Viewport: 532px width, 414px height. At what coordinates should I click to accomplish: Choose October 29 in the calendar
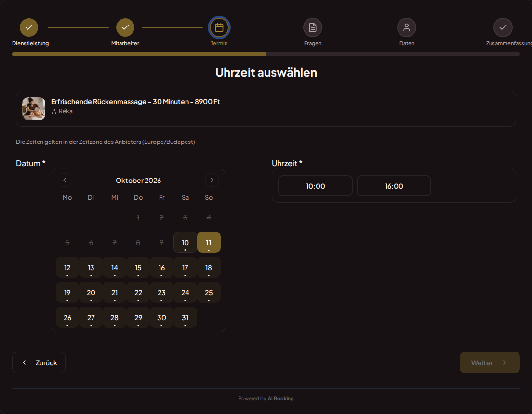tap(138, 317)
